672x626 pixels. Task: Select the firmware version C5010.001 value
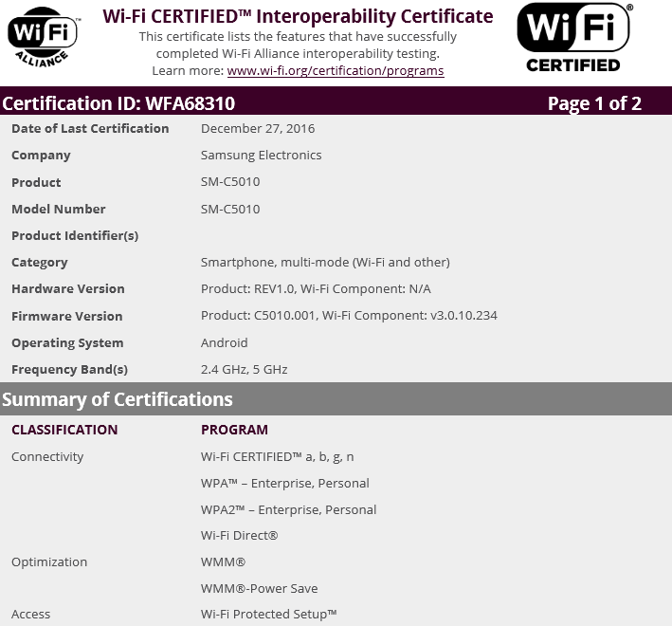[349, 316]
